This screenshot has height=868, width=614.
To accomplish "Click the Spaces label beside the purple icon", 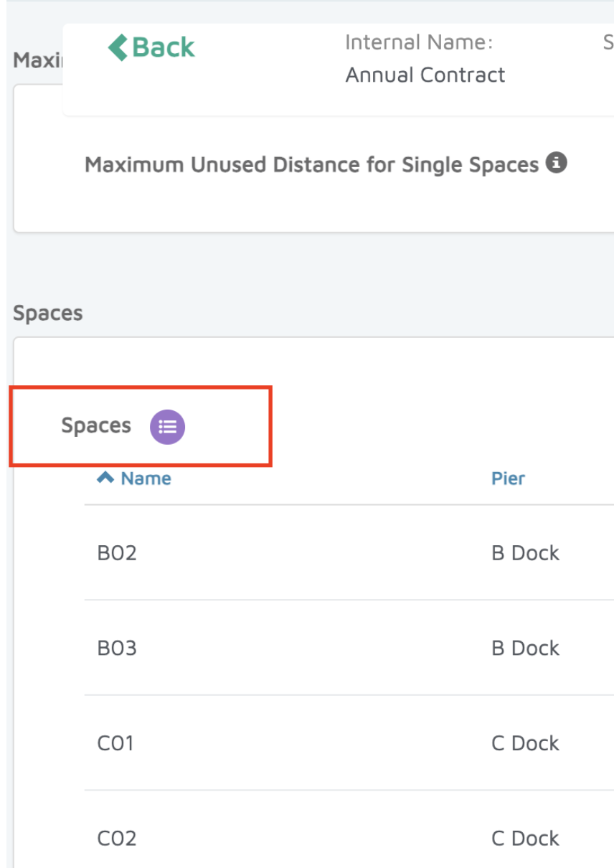I will coord(96,425).
